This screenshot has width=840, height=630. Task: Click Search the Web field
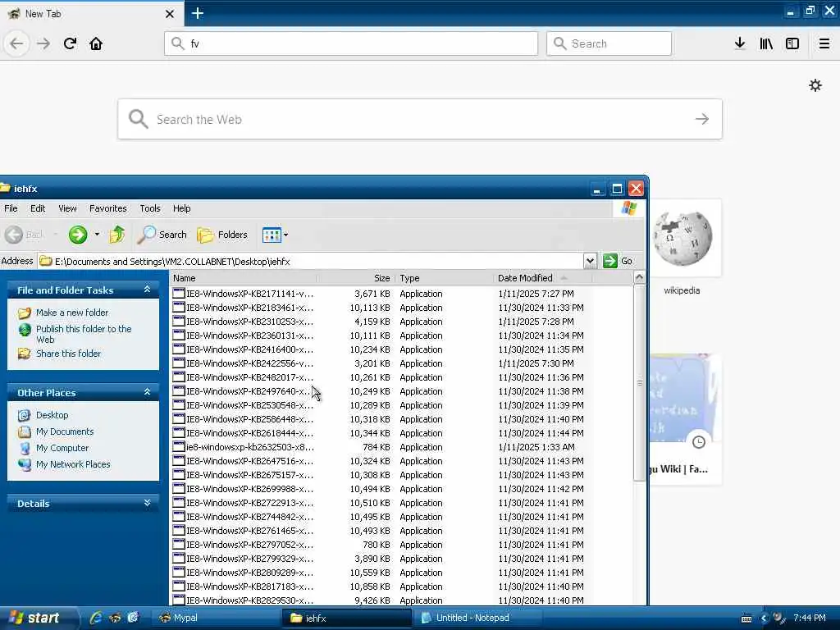pyautogui.click(x=419, y=119)
